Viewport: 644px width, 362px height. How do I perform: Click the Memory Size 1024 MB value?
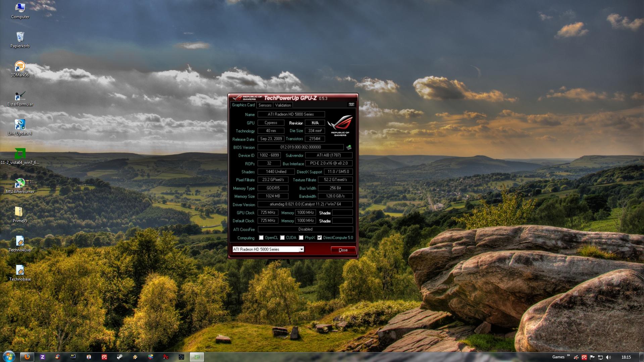pos(273,196)
